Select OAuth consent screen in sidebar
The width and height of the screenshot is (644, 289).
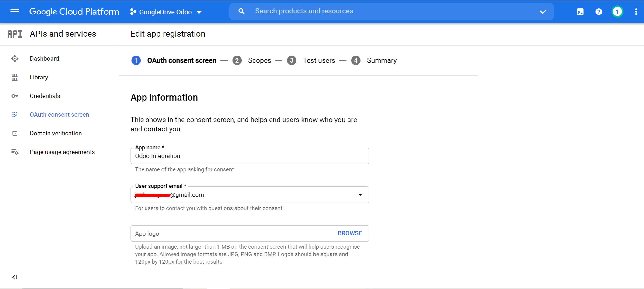tap(59, 115)
